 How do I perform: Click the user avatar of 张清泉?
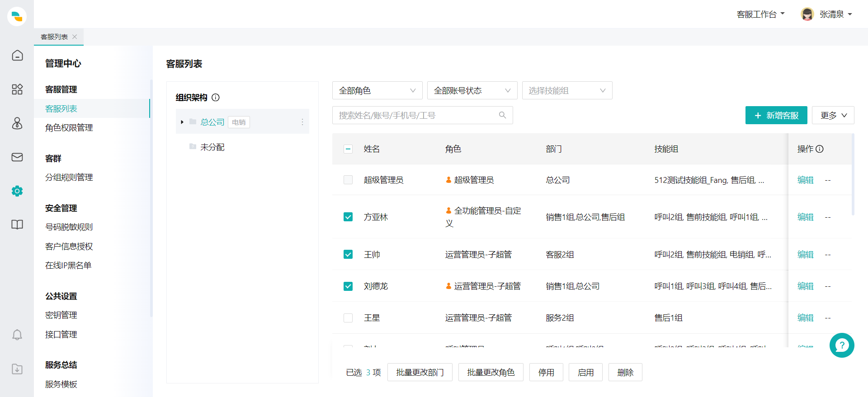click(807, 14)
